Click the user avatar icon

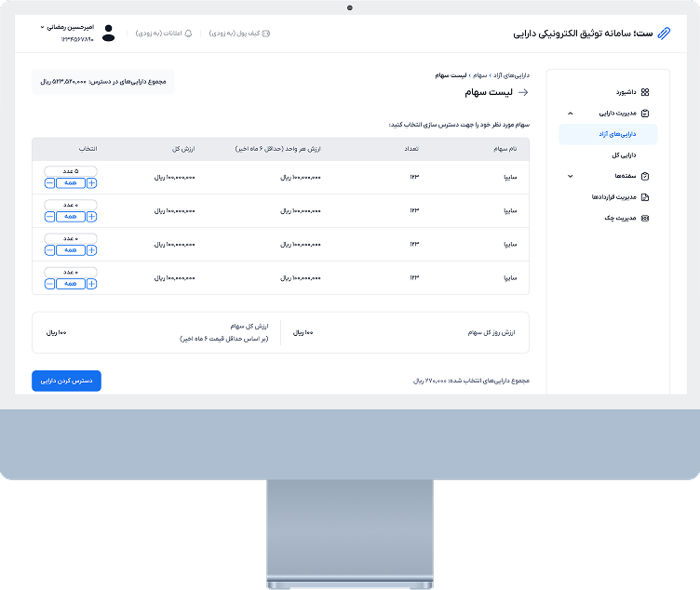[109, 34]
